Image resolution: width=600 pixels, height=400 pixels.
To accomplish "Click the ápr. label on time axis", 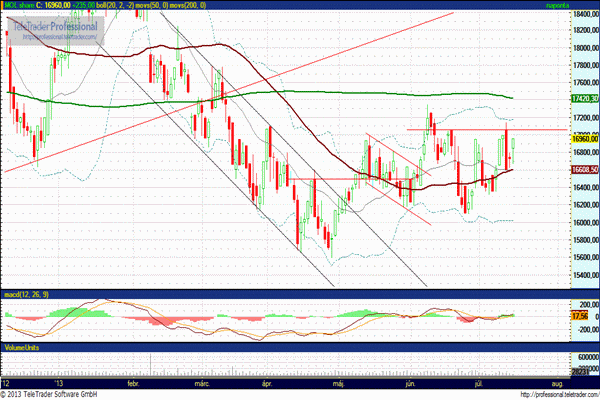I will 266,384.
